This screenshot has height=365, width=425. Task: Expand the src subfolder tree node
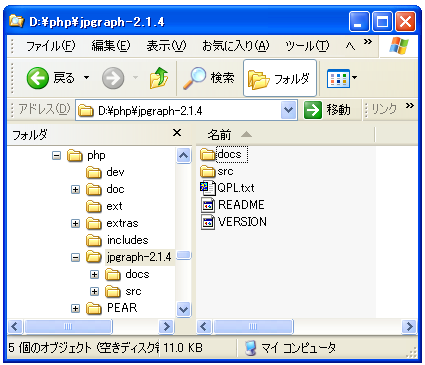coord(95,291)
